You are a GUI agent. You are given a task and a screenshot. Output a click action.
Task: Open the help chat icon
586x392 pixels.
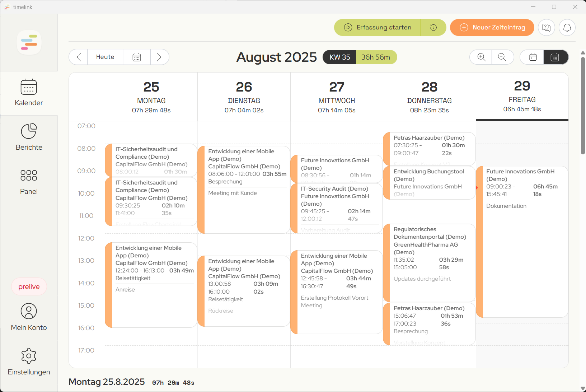pos(547,27)
